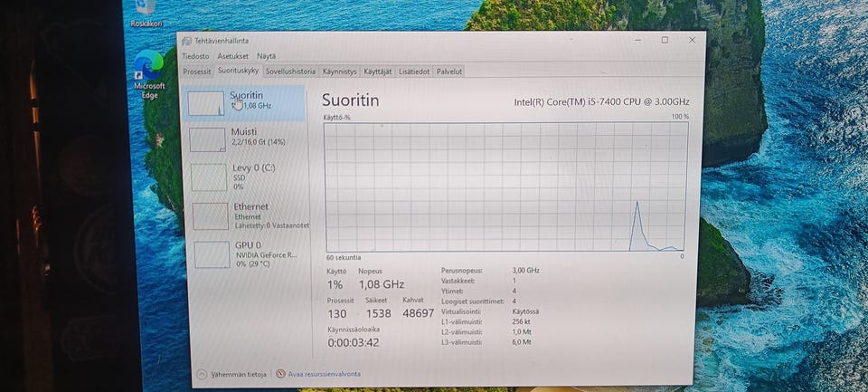Click the CPU usage graph area

pyautogui.click(x=506, y=186)
